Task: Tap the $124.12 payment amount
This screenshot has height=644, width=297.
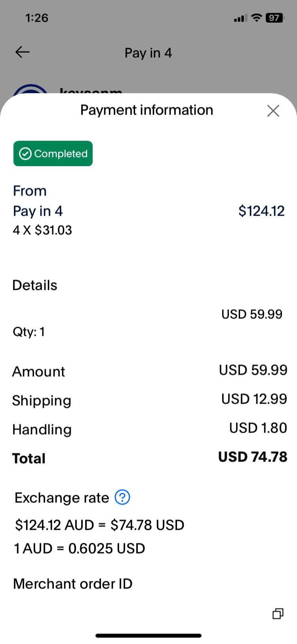Action: 261,211
